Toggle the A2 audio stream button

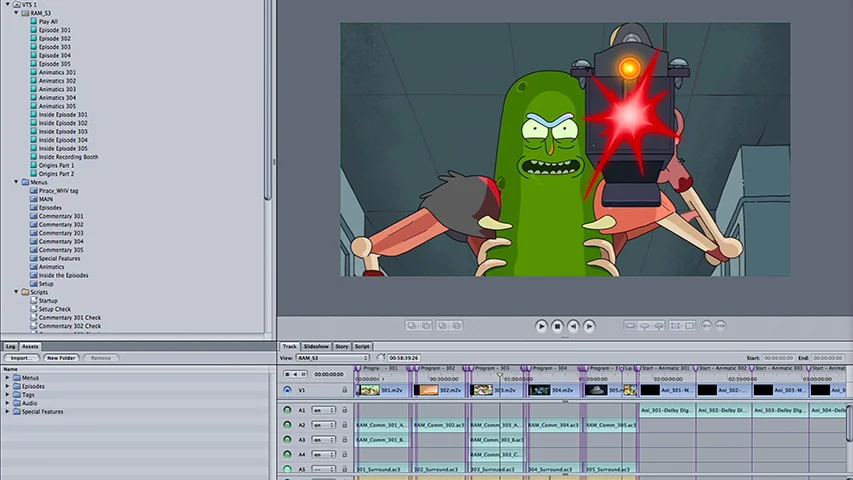(287, 424)
